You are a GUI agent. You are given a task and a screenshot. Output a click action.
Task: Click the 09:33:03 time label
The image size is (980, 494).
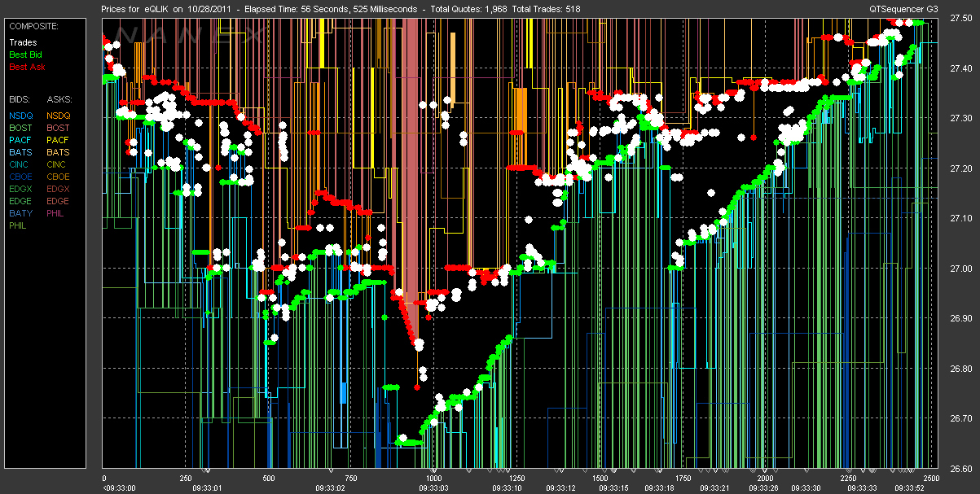pos(434,487)
